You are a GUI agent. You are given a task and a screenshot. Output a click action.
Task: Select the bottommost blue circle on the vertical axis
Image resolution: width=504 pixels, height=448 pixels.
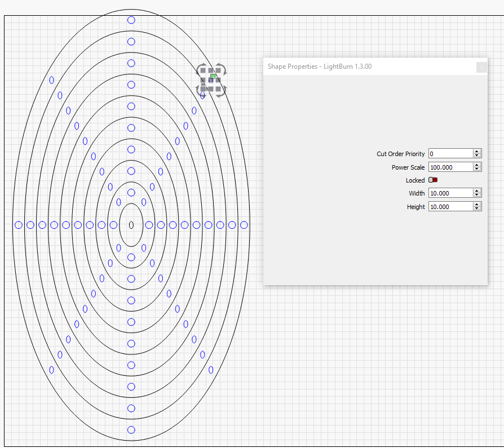click(x=131, y=429)
